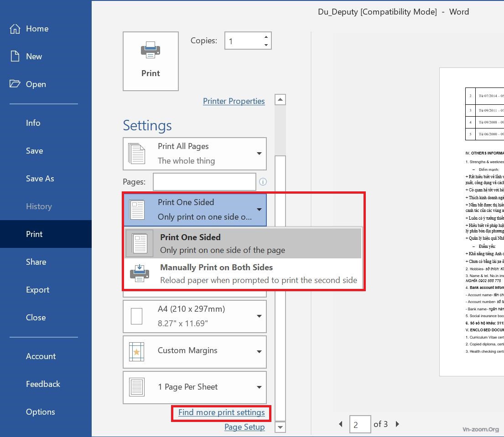The image size is (504, 437).
Task: Click the Open folder icon
Action: (x=15, y=84)
